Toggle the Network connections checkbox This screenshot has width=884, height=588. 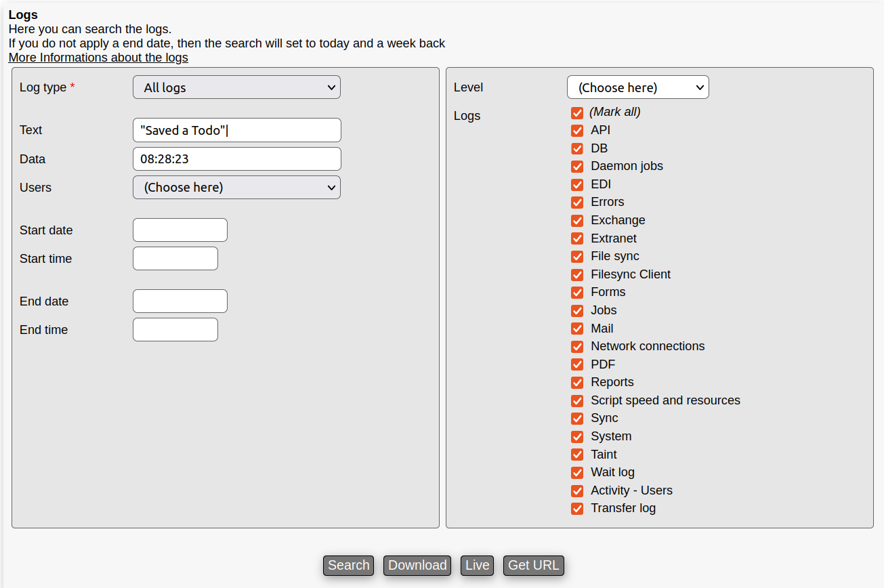(577, 346)
